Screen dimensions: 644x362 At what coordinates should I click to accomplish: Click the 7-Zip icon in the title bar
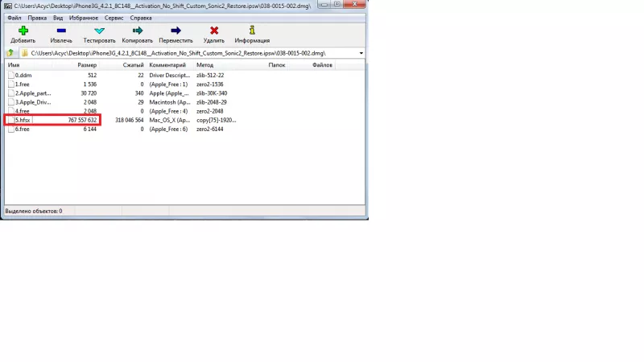point(8,6)
